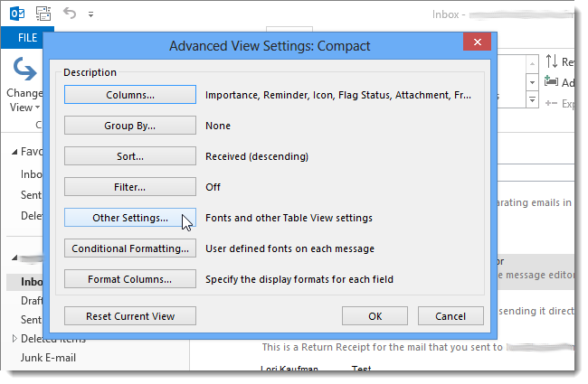Image resolution: width=588 pixels, height=384 pixels.
Task: Click the Add Columns icon
Action: click(x=551, y=81)
